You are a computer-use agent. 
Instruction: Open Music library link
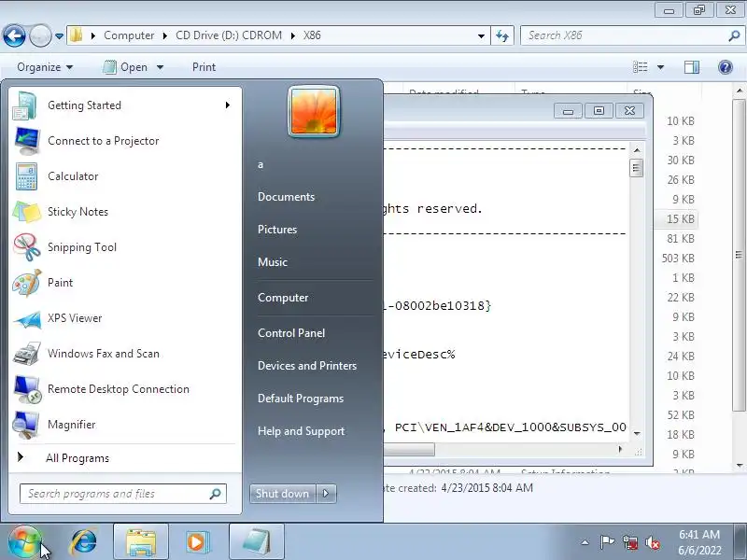click(x=273, y=262)
